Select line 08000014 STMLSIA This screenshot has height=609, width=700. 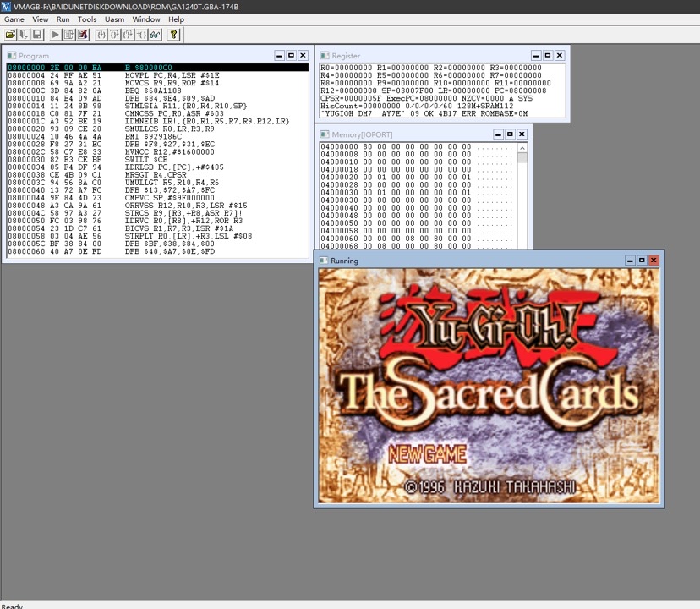(x=157, y=106)
